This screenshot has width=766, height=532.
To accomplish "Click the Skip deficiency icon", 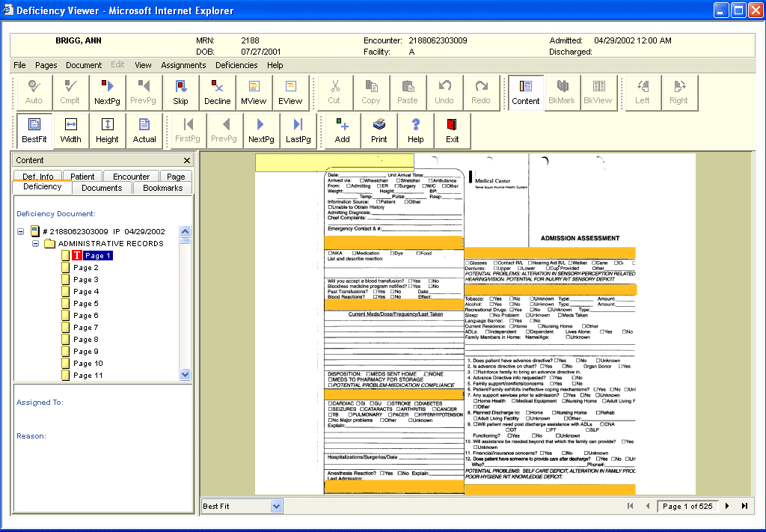I will (181, 92).
